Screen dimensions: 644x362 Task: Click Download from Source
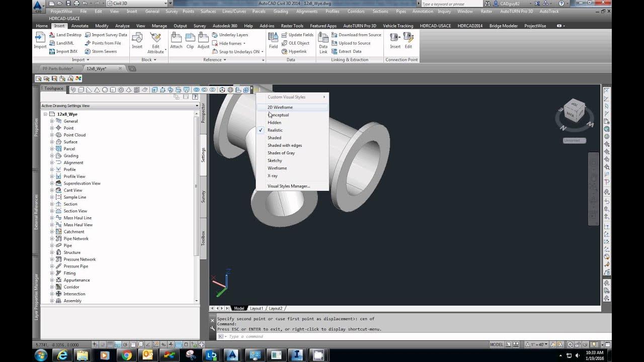[356, 35]
